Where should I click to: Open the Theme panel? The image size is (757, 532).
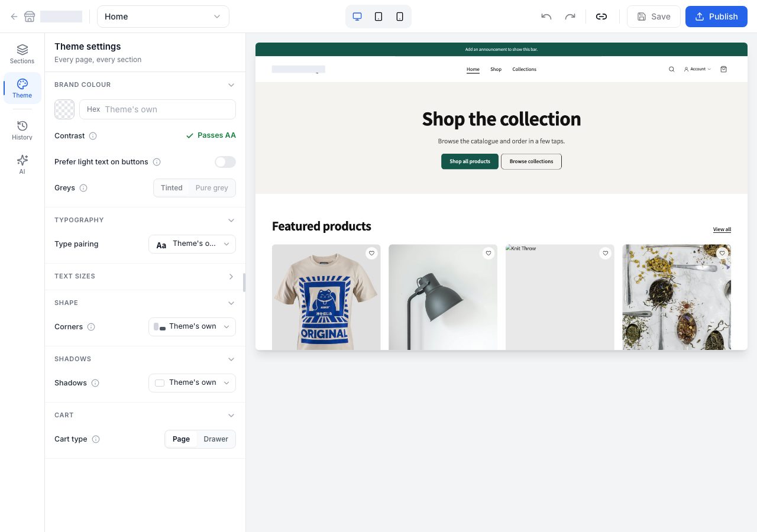coord(22,88)
